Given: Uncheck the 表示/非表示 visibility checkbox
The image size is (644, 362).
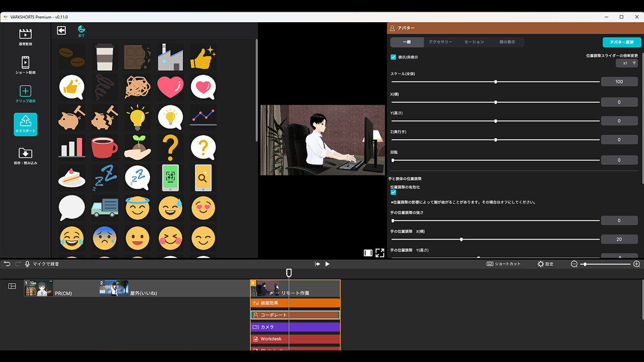Looking at the screenshot, I should [393, 57].
